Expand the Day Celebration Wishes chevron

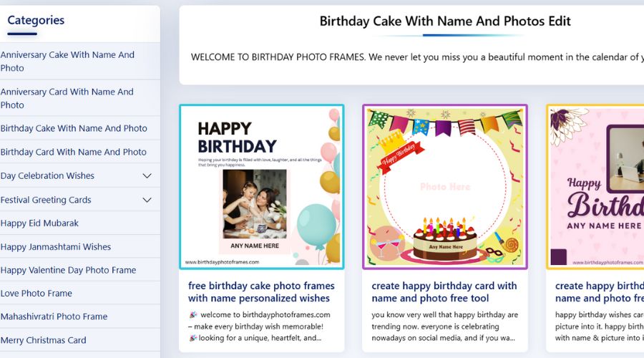pyautogui.click(x=147, y=176)
